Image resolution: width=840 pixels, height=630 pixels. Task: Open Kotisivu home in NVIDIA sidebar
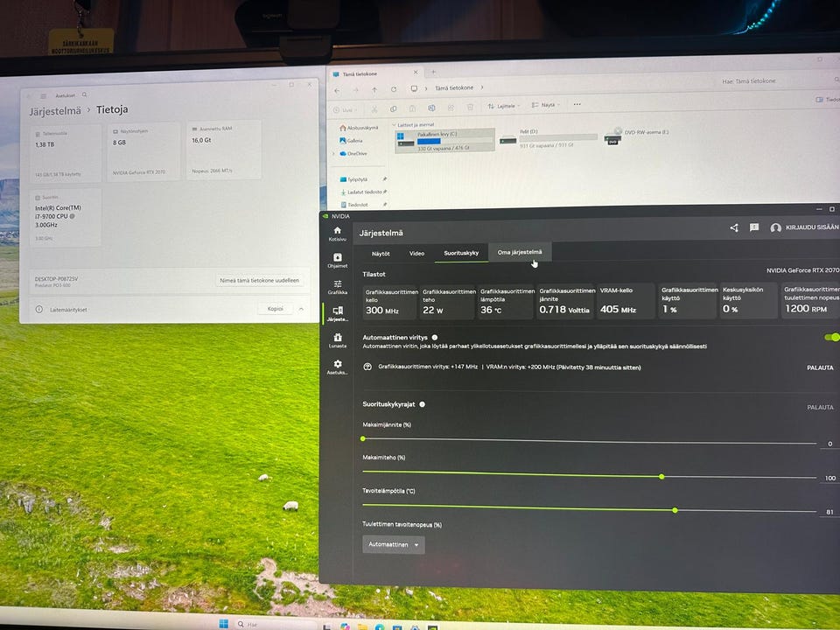coord(338,234)
